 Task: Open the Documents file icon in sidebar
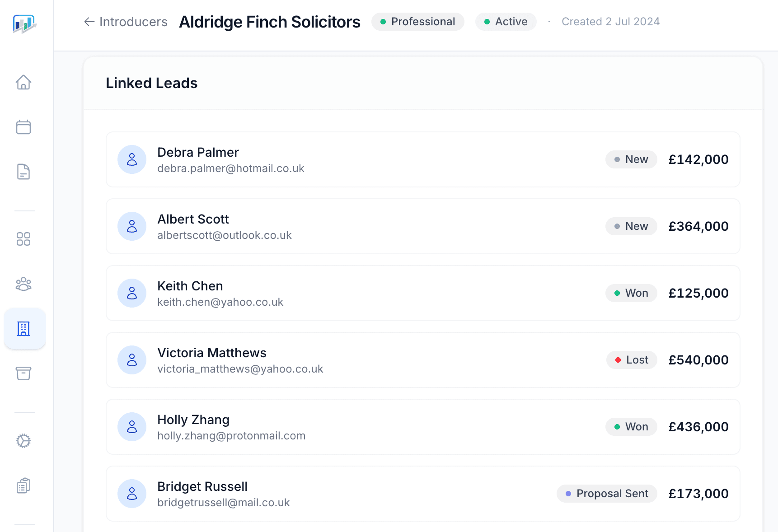(23, 172)
